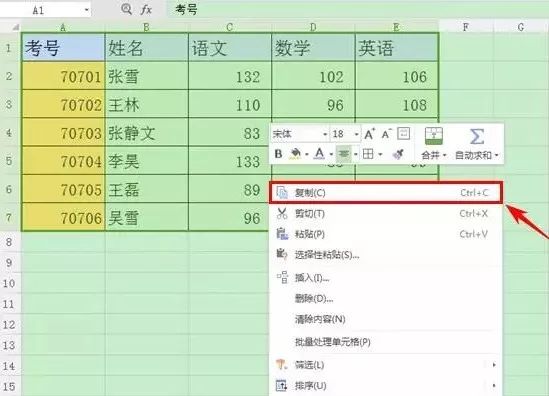The image size is (549, 396).
Task: Decrease font size with the A- icon
Action: tap(387, 134)
